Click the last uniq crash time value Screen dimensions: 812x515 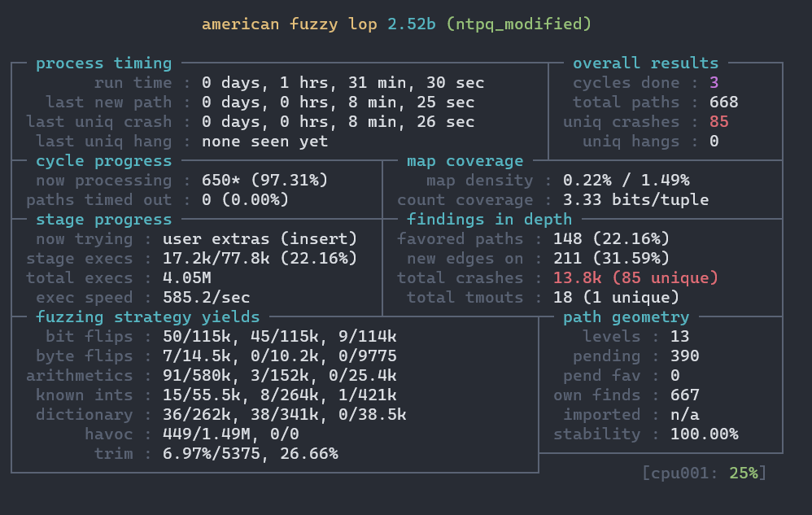(338, 122)
